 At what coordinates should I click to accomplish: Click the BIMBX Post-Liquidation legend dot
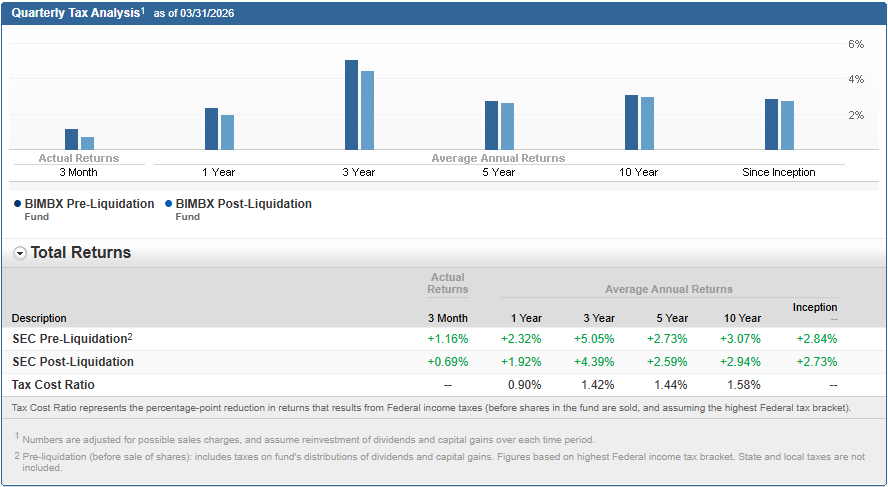point(167,204)
